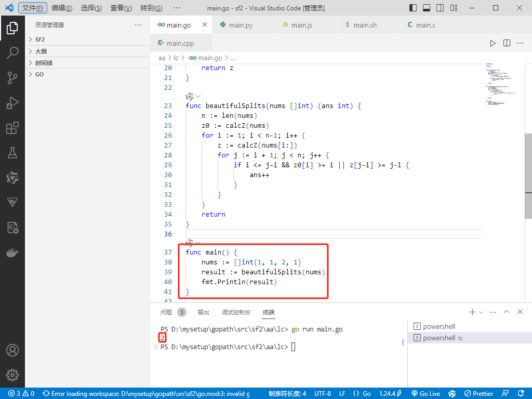
Task: Click the code minimap preview
Action: point(501,85)
